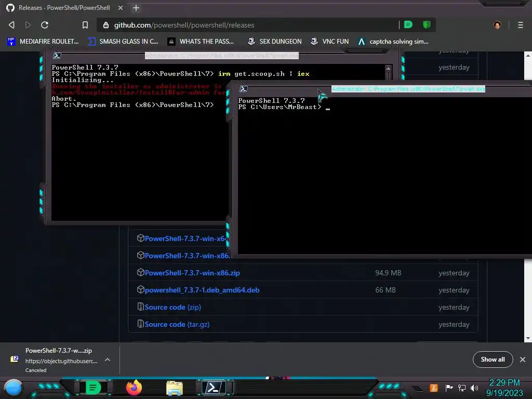Open the green shield extension icon
Screen dimensions: 532x399
[427, 25]
